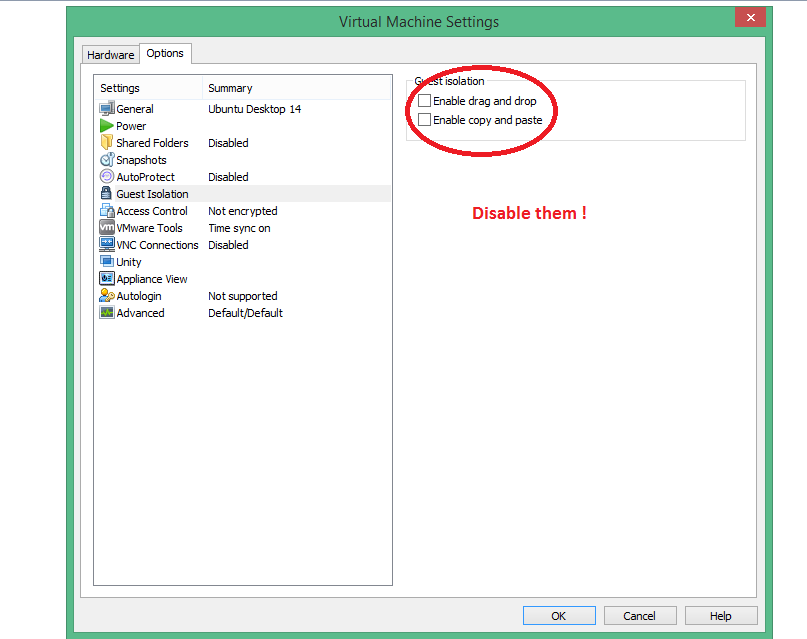
Task: Click Disabled summary next to AutoProtect
Action: 229,177
